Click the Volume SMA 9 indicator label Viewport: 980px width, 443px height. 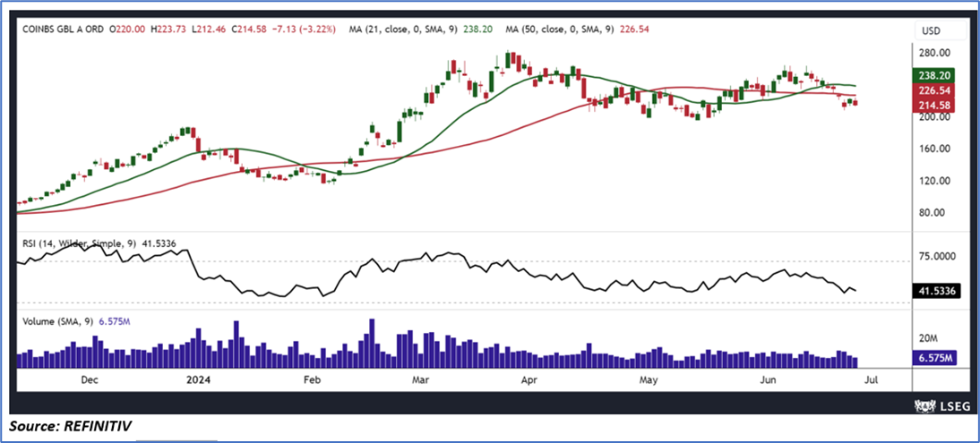(76, 322)
